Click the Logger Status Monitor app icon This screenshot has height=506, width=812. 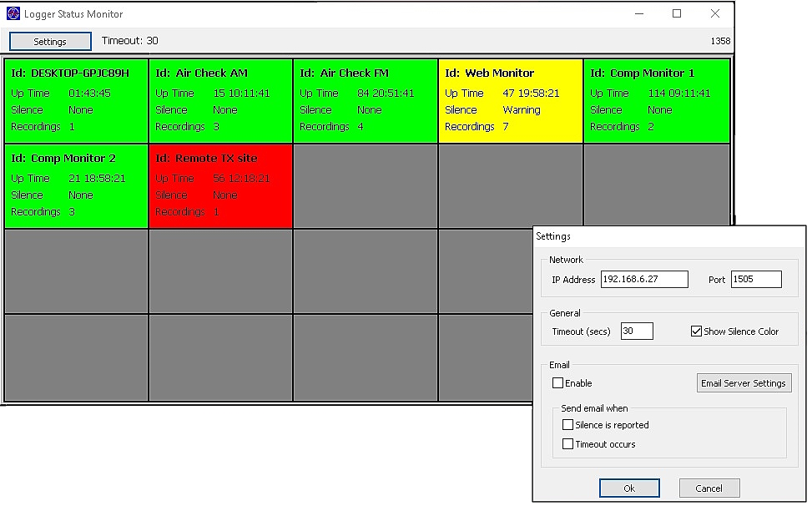pyautogui.click(x=13, y=14)
